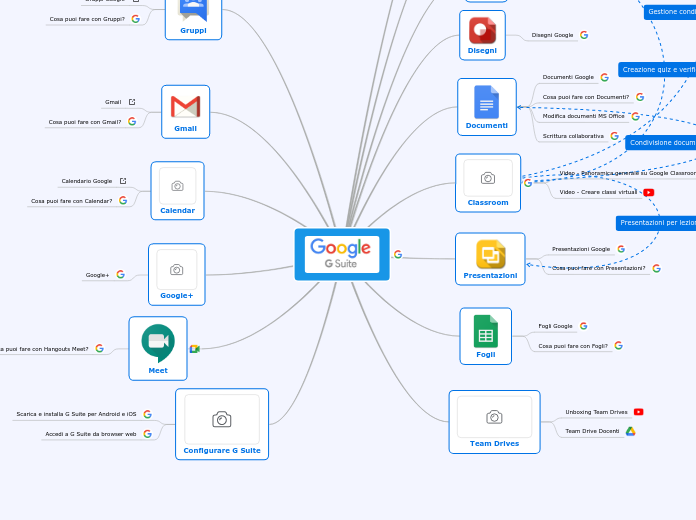
Task: Select the Gruppi node
Action: tap(193, 18)
